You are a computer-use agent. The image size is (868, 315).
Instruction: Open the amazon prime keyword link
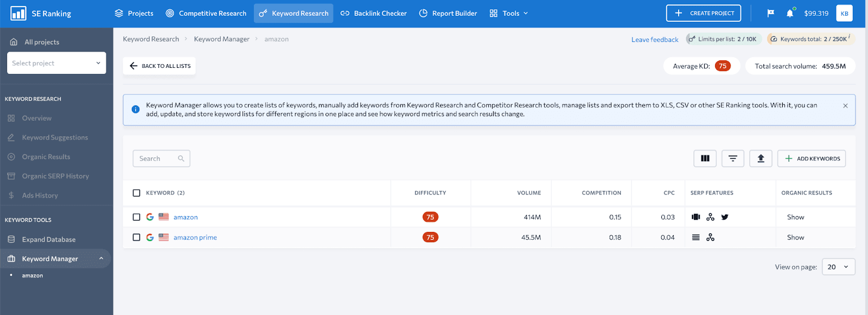coord(195,237)
